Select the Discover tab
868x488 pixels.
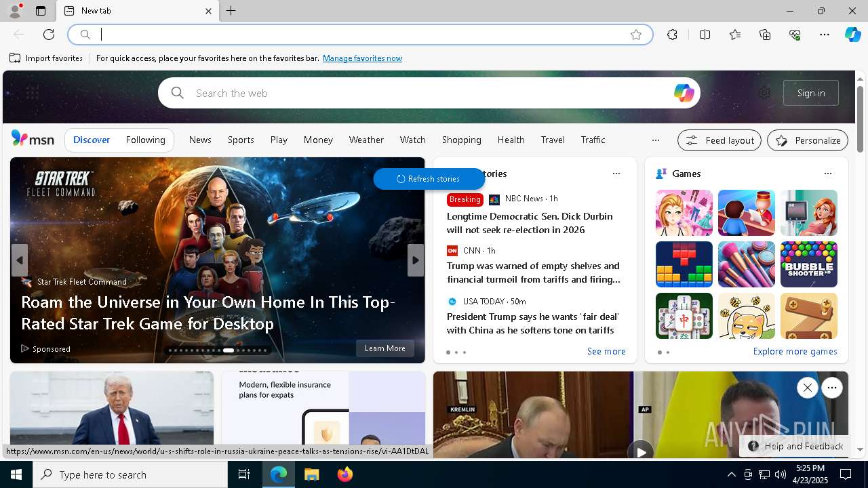92,140
